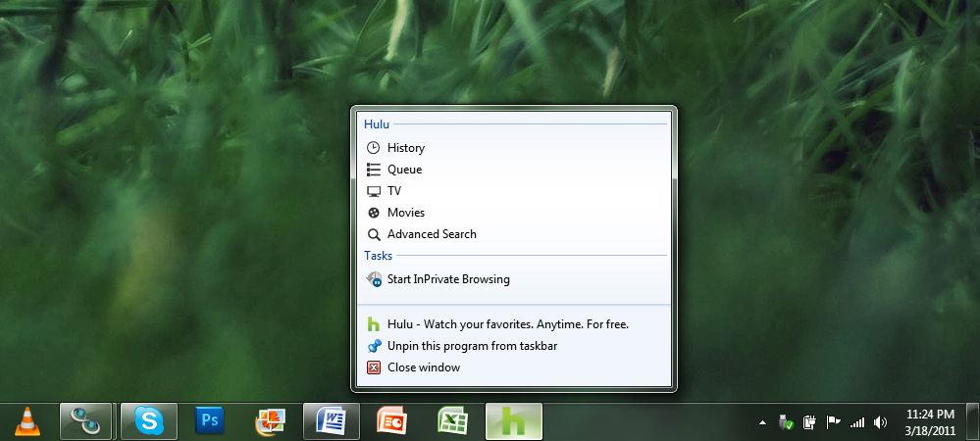The height and width of the screenshot is (441, 980).
Task: Launch PowerPoint from the taskbar
Action: [391, 421]
